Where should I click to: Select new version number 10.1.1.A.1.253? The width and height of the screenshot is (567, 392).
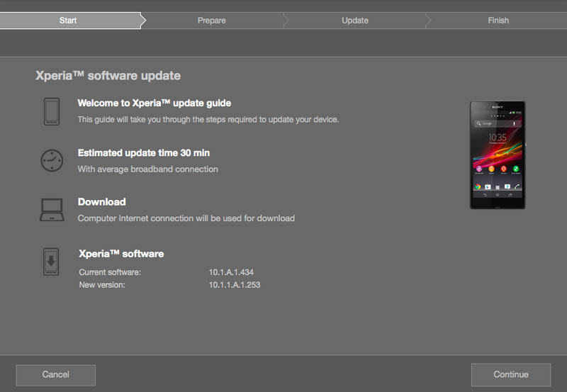click(235, 285)
